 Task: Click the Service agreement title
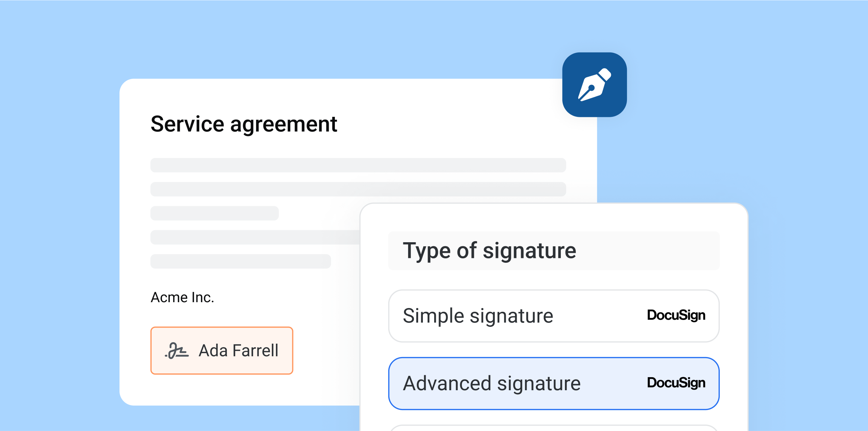(x=244, y=124)
